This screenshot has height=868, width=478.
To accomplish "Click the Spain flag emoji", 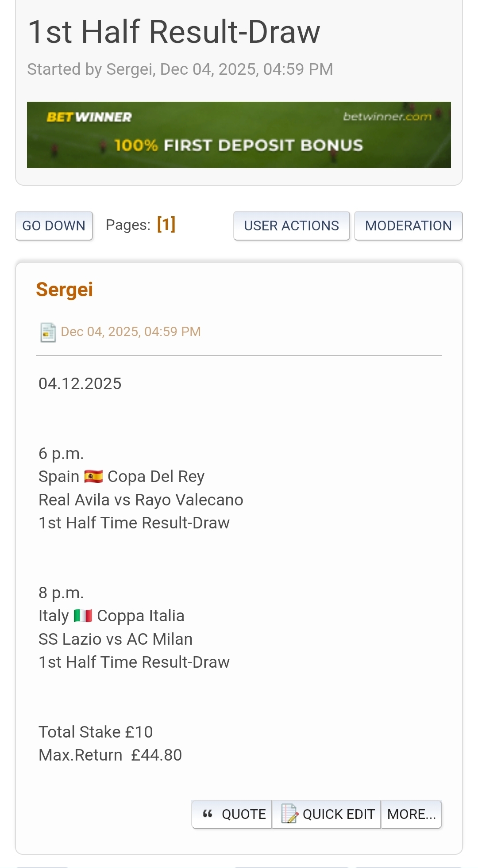I will (x=93, y=477).
